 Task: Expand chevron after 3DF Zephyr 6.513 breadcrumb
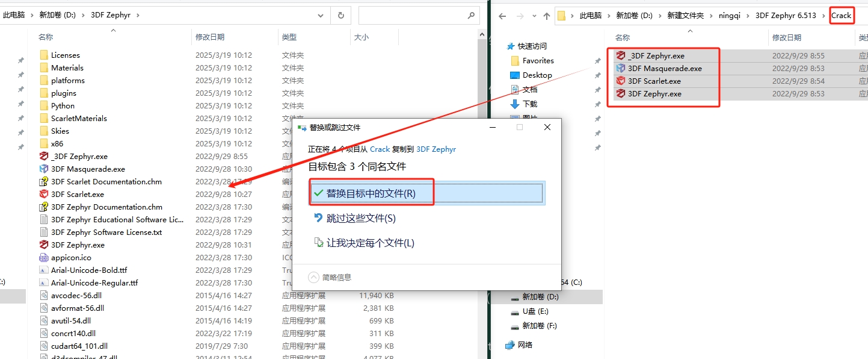(825, 16)
